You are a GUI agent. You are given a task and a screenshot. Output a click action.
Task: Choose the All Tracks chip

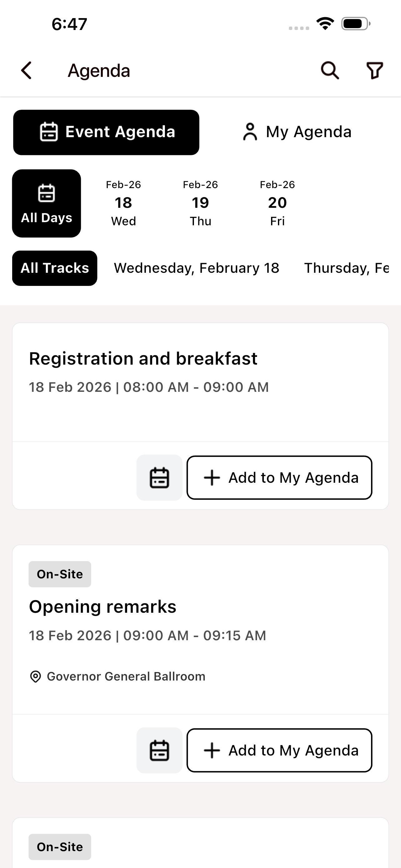coord(55,268)
